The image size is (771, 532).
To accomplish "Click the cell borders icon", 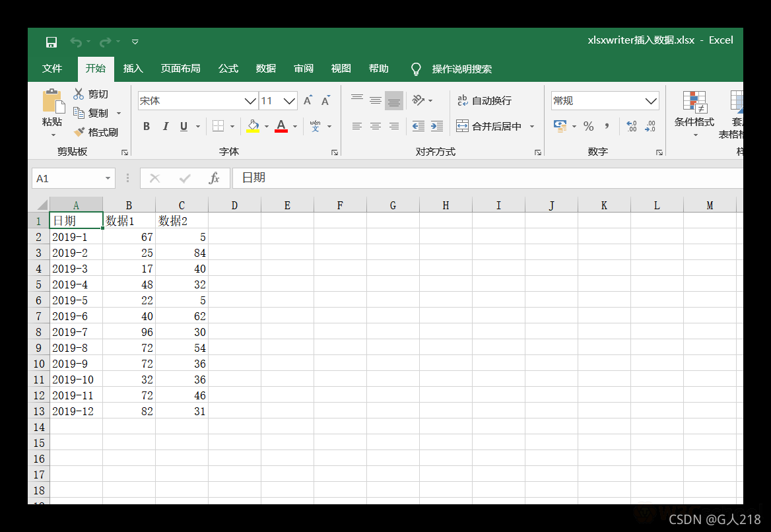I will coord(218,126).
